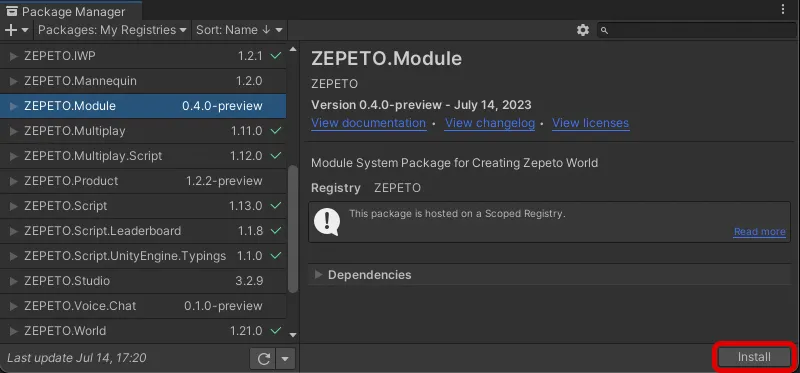
Task: Expand the ZEPETO.Multiplay.Script package row
Action: [x=14, y=156]
